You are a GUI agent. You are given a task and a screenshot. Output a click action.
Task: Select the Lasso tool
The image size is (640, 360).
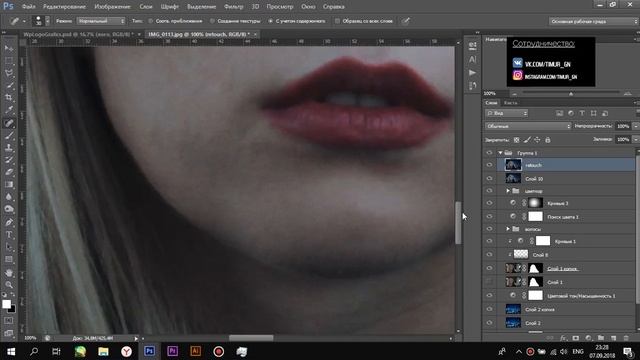coord(9,73)
